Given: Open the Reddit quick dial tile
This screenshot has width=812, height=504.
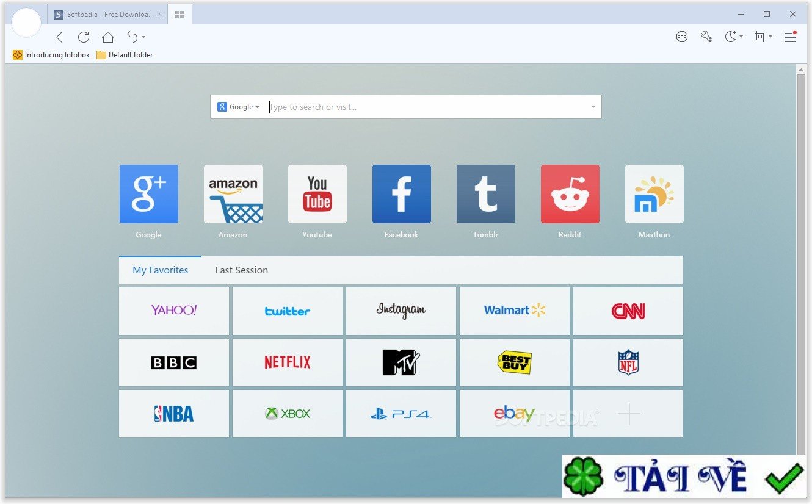Looking at the screenshot, I should click(570, 194).
